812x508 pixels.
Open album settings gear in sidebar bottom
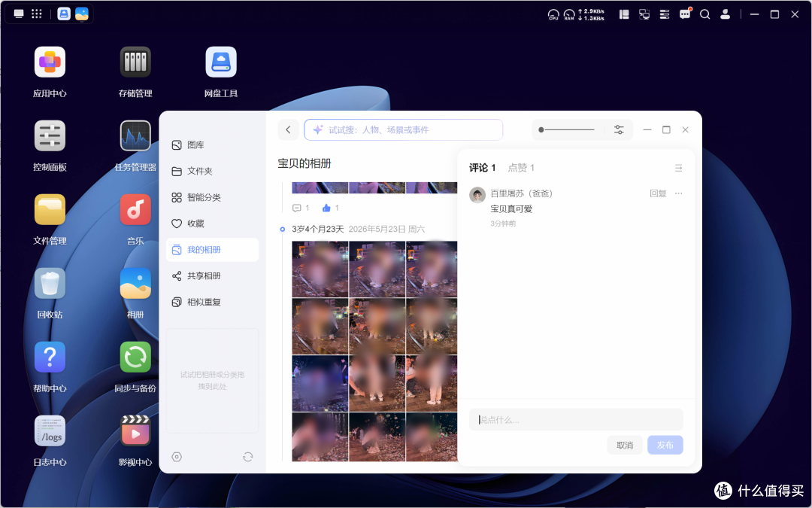(177, 457)
